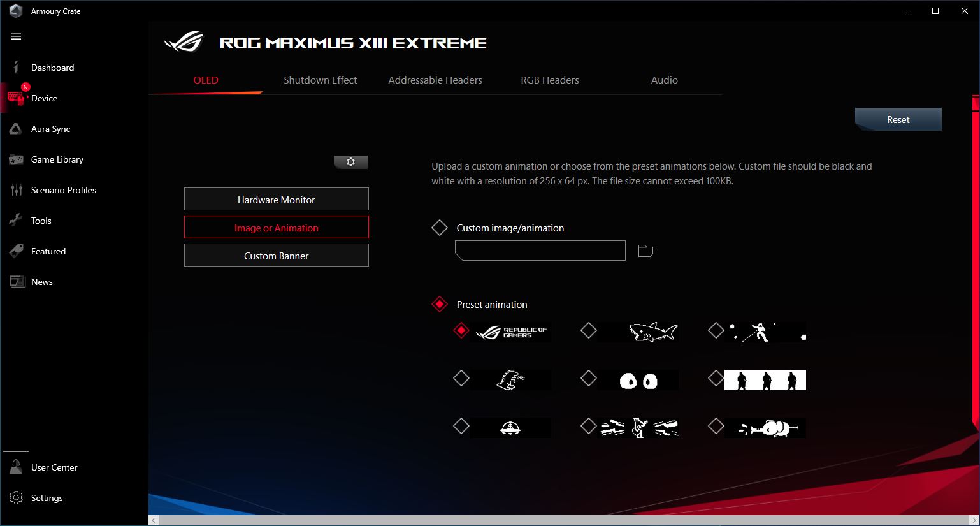
Task: Switch to the Audio tab
Action: click(665, 80)
